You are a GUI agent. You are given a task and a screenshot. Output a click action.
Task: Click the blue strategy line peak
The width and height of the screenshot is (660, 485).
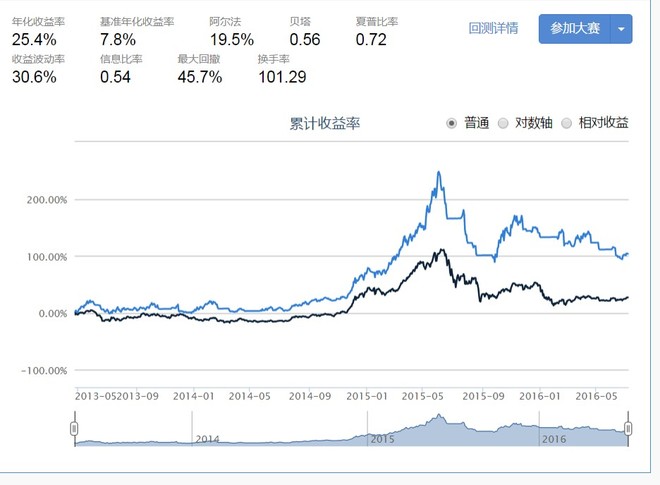(439, 172)
